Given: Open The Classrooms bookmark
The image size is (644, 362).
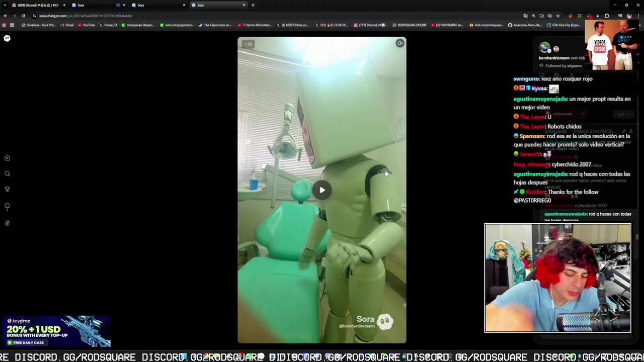Looking at the screenshot, I should pyautogui.click(x=215, y=25).
